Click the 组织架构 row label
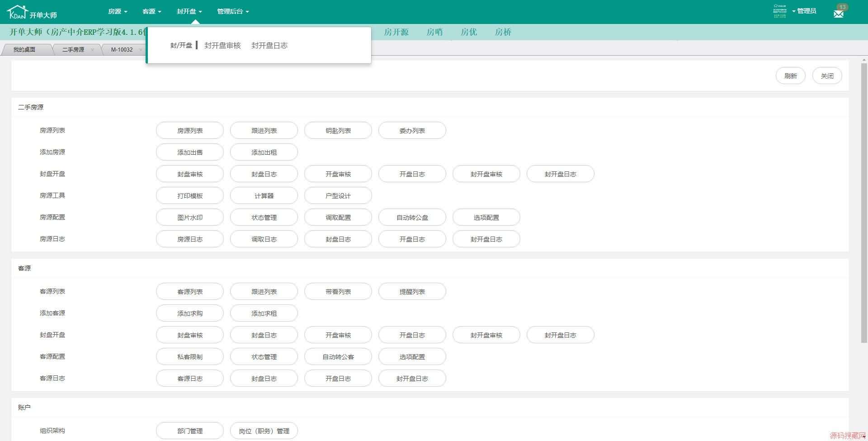This screenshot has height=441, width=868. [x=52, y=431]
